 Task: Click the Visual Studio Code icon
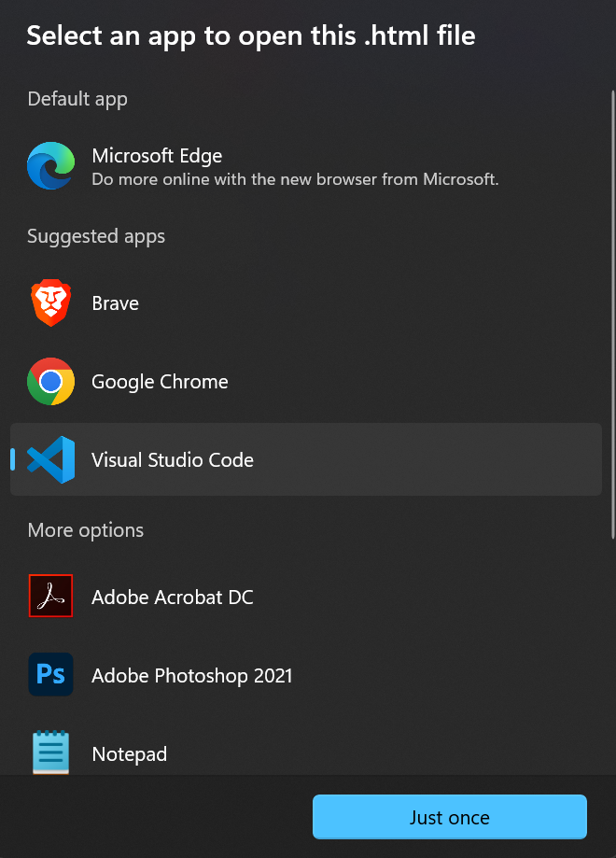click(51, 459)
